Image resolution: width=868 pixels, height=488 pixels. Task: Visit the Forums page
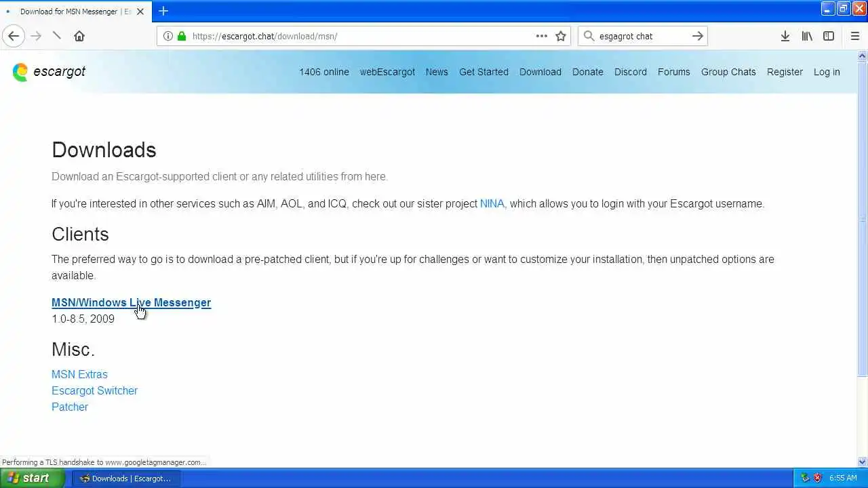tap(674, 72)
